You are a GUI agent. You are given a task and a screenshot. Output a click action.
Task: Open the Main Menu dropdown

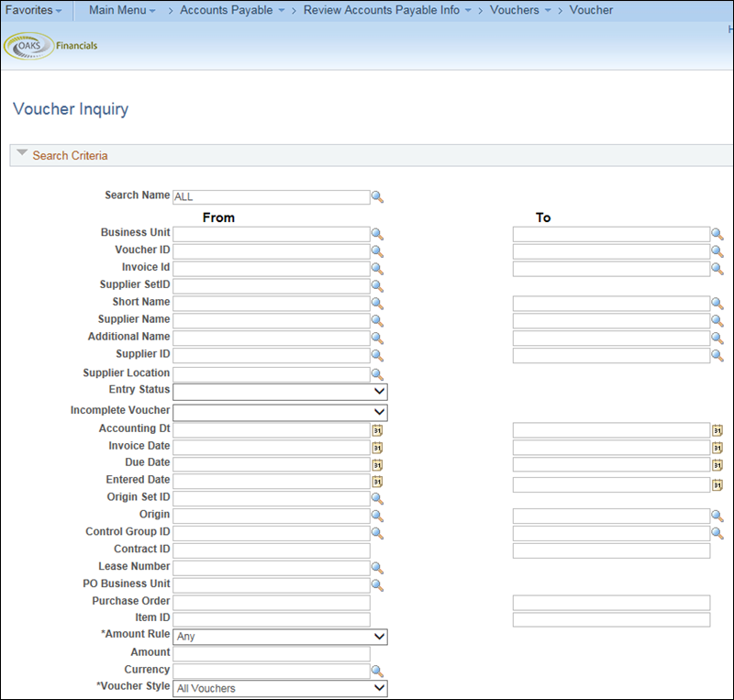coord(122,10)
